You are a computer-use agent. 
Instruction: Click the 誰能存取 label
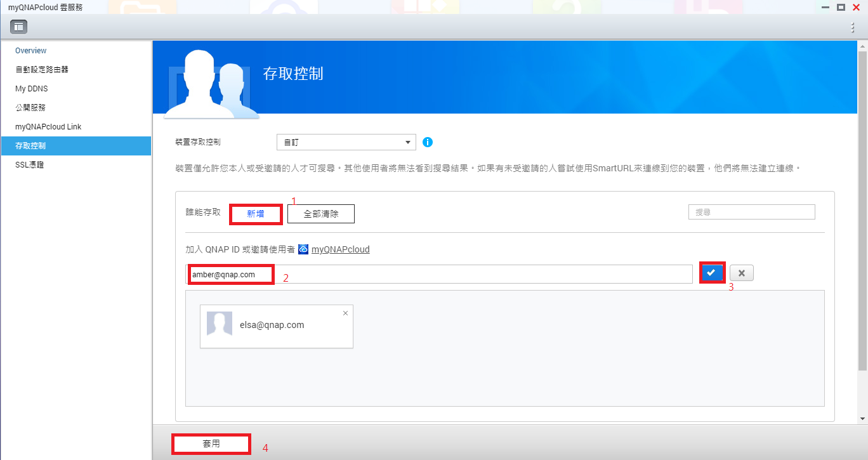coord(203,212)
